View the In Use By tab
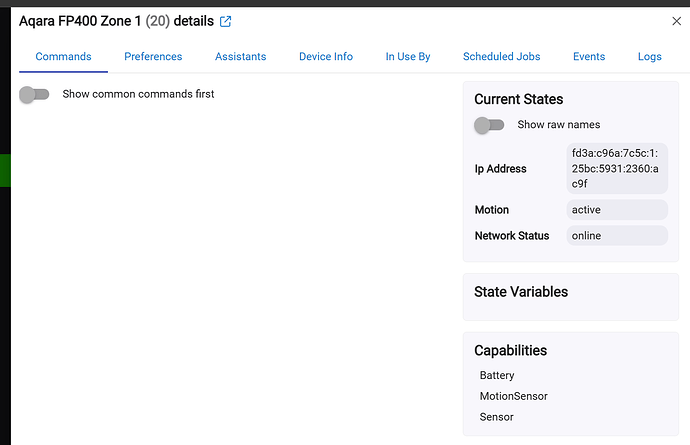This screenshot has width=690, height=445. (x=407, y=56)
